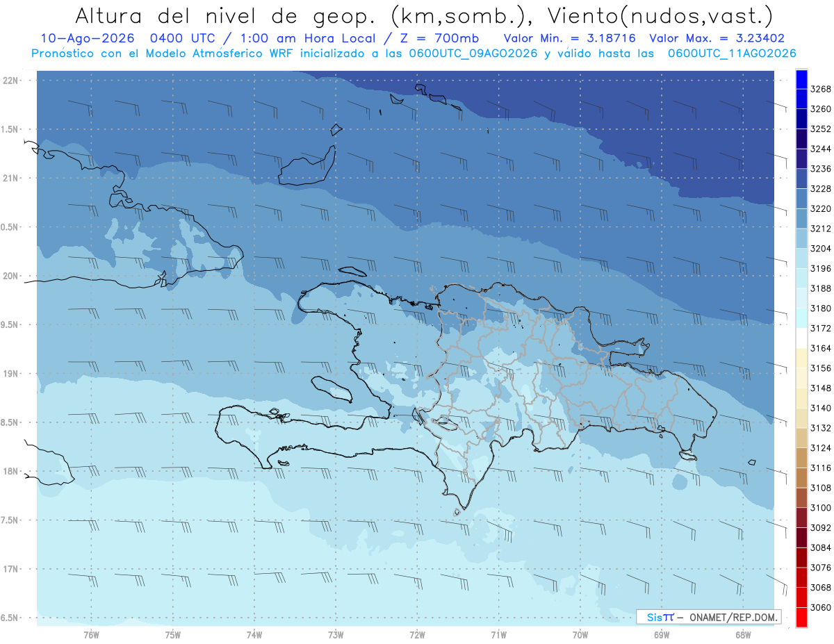Pick the red colorbar swatch below 3060
The image size is (834, 644).
[x=801, y=617]
